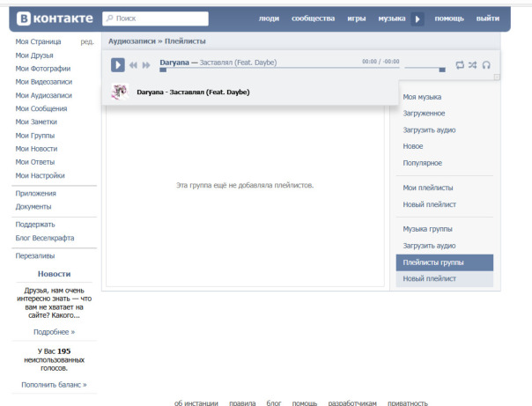The width and height of the screenshot is (532, 406).
Task: Click header play button next to музыка
Action: 417,19
